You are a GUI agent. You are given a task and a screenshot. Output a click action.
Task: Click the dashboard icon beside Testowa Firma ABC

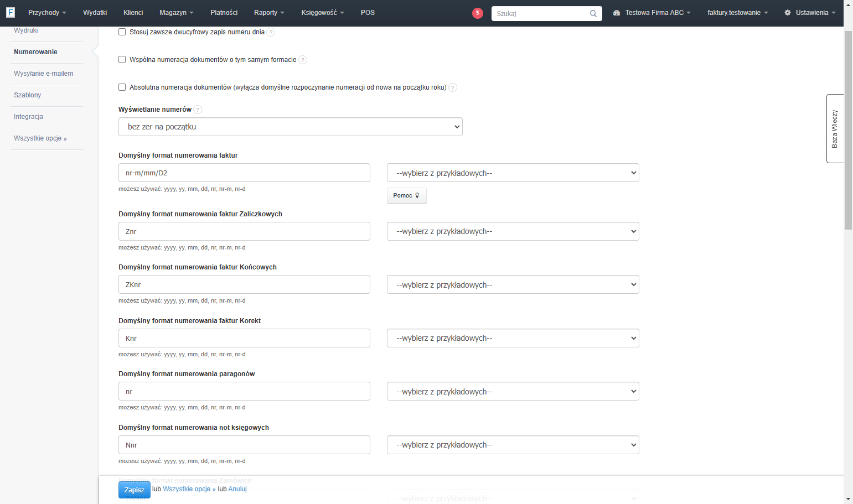617,13
